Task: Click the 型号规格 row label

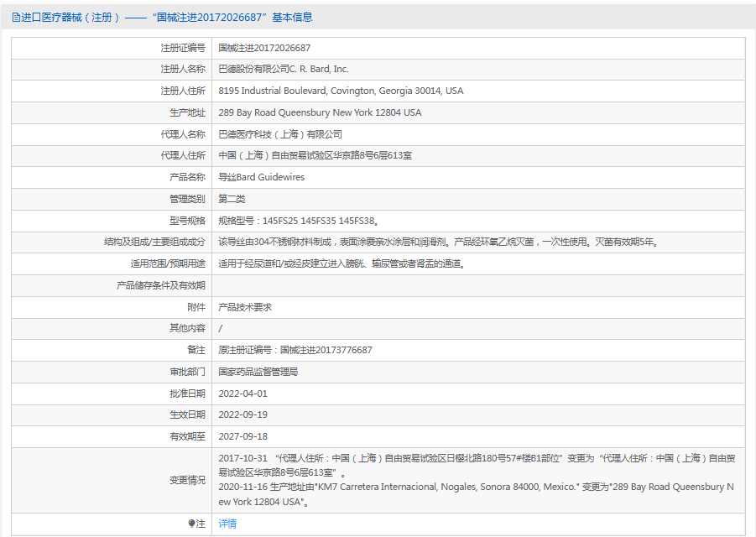Action: (187, 221)
